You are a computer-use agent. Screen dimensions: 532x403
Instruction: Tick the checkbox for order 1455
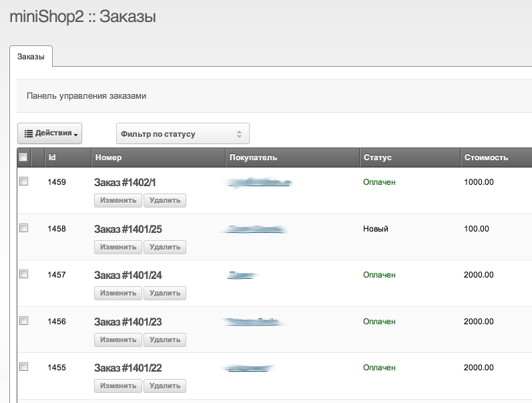coord(24,367)
